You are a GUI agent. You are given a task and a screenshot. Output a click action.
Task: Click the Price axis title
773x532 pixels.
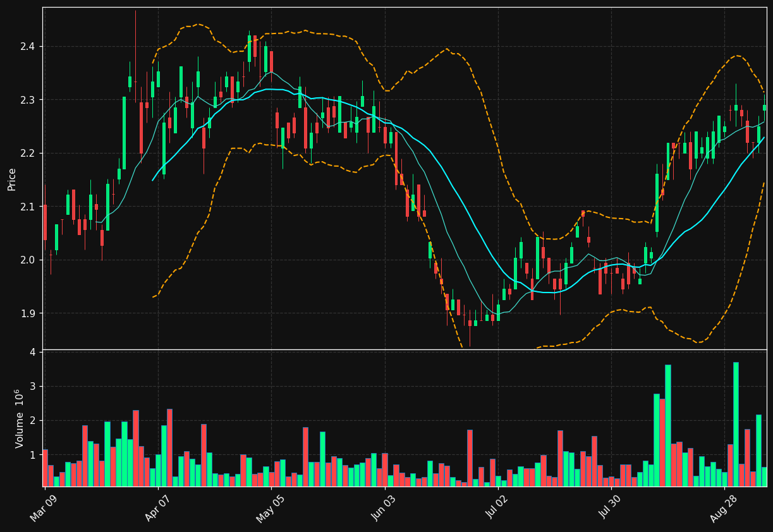tap(12, 179)
